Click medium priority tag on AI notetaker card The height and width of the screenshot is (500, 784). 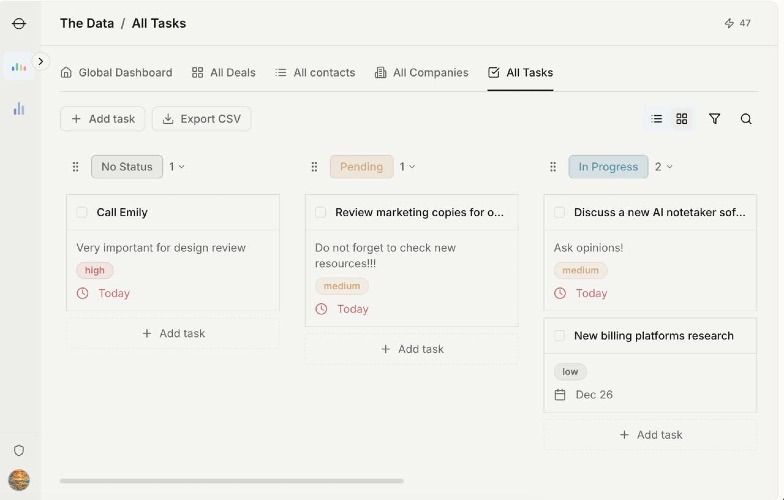(x=580, y=270)
